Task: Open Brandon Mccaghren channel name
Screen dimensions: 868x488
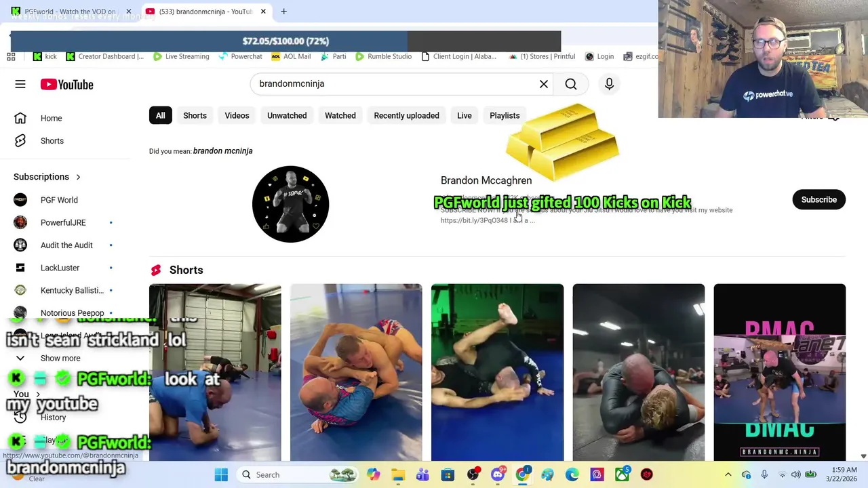Action: [486, 180]
